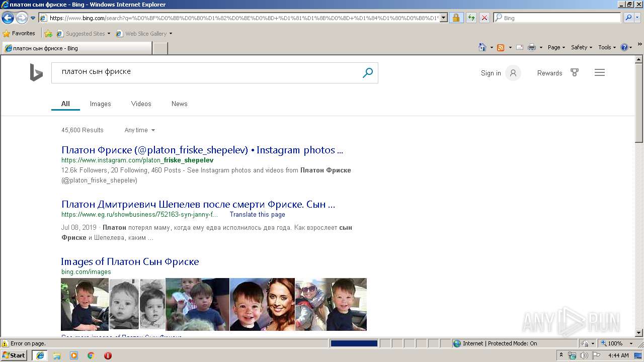The image size is (644, 362).
Task: Open Images of Платон Сын Фриске link
Action: click(x=130, y=261)
